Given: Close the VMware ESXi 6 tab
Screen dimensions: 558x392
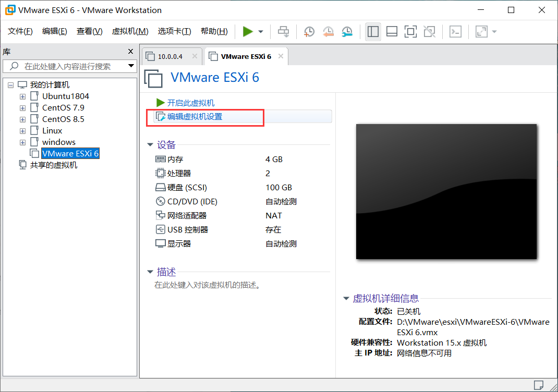Looking at the screenshot, I should [x=281, y=56].
